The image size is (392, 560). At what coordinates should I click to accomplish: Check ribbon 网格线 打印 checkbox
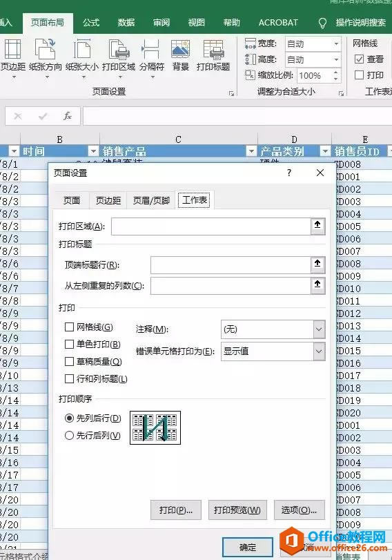click(x=359, y=75)
